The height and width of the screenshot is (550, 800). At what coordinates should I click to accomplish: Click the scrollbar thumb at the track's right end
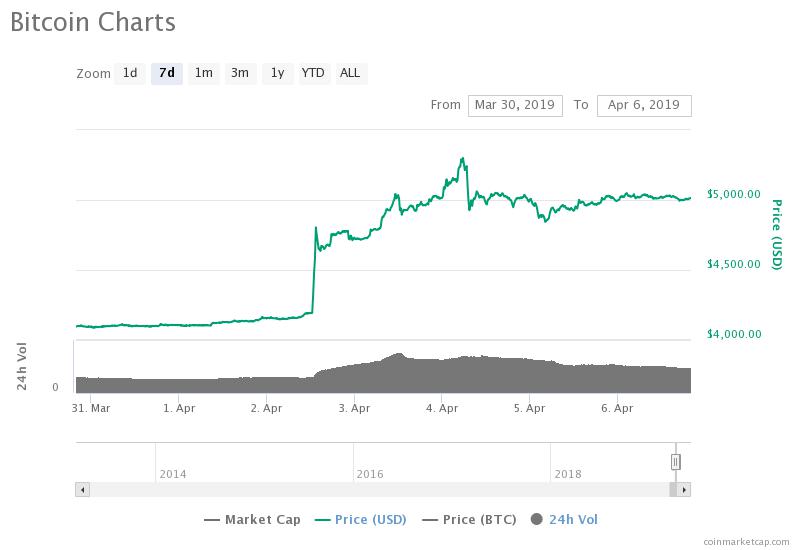click(x=673, y=490)
